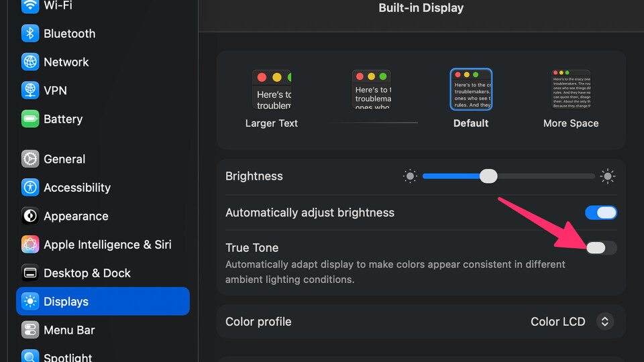Click the Accessibility icon

click(x=30, y=188)
